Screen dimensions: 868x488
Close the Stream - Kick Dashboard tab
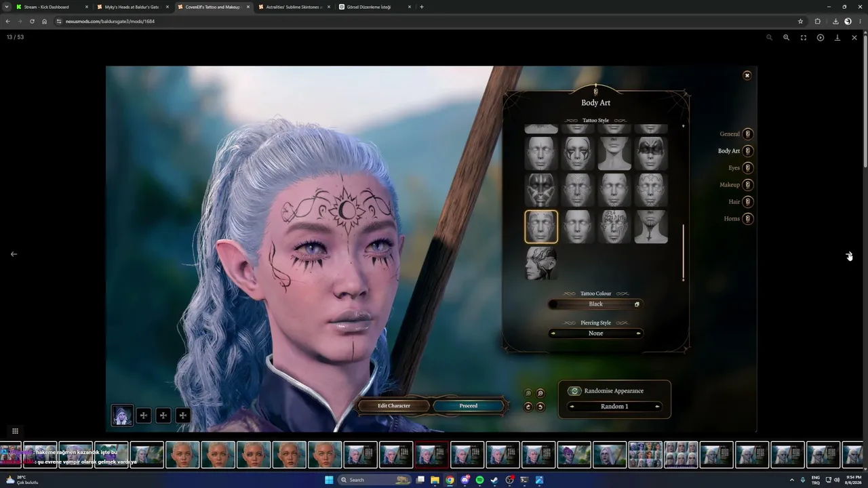87,7
